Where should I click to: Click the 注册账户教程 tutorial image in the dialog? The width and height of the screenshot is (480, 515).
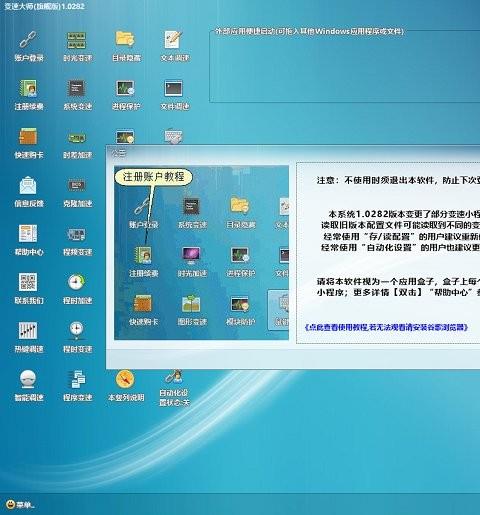pos(201,253)
